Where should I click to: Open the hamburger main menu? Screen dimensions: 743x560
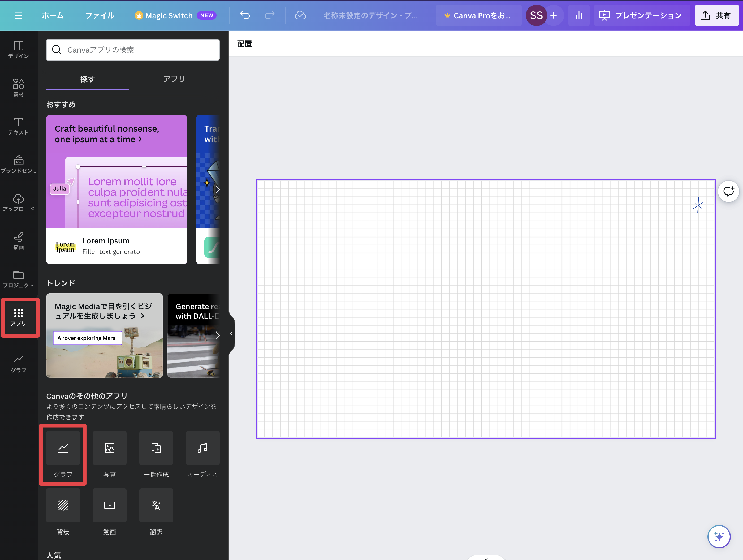coord(19,15)
